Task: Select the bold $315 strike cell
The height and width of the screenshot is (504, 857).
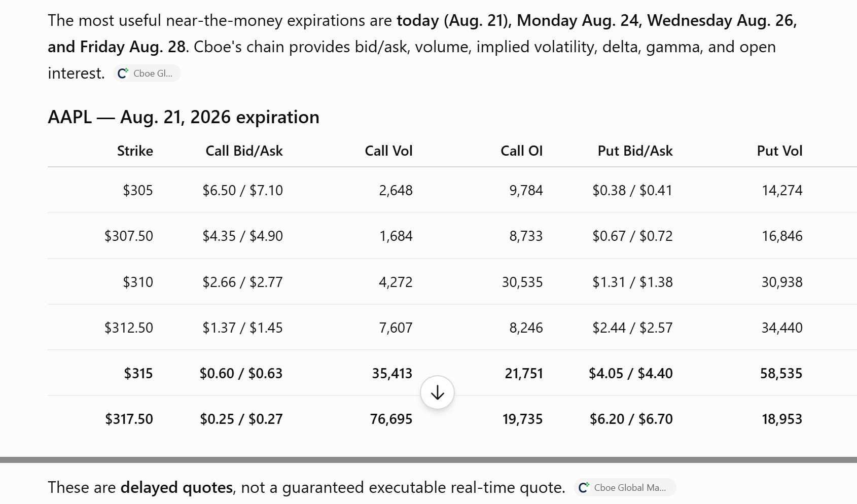Action: point(138,373)
